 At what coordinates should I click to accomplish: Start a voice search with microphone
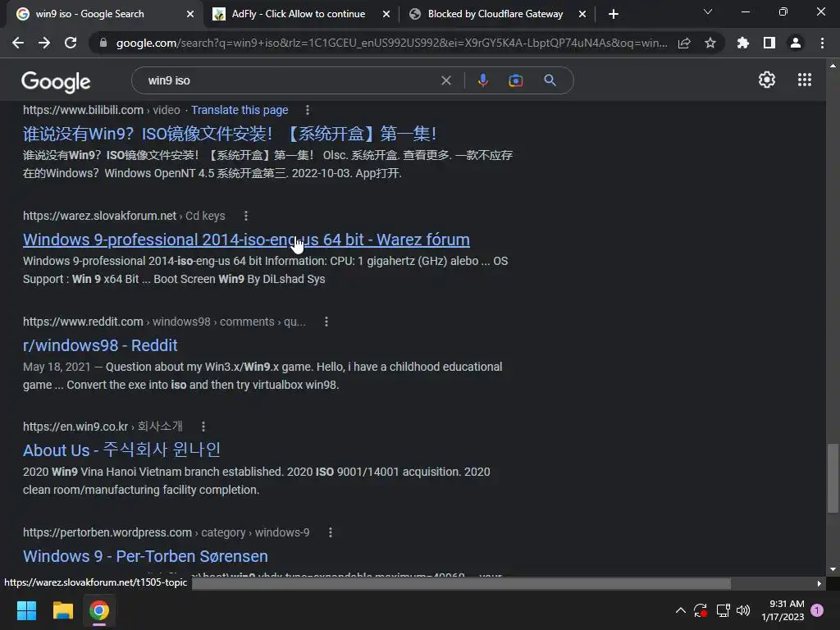[482, 80]
